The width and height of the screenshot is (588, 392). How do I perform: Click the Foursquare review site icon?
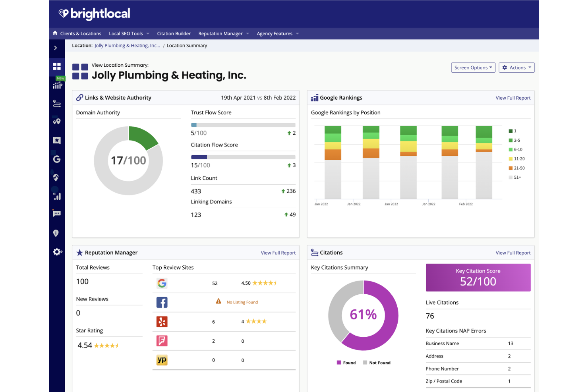pyautogui.click(x=162, y=341)
